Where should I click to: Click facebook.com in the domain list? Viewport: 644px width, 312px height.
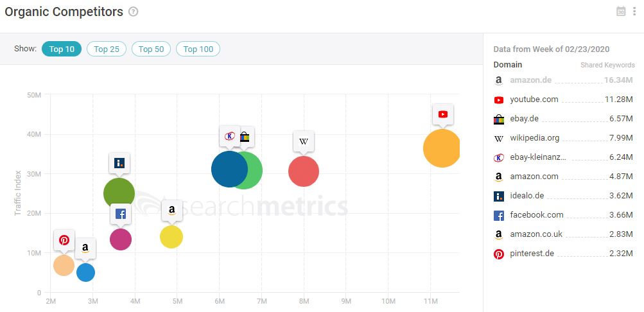(x=537, y=214)
